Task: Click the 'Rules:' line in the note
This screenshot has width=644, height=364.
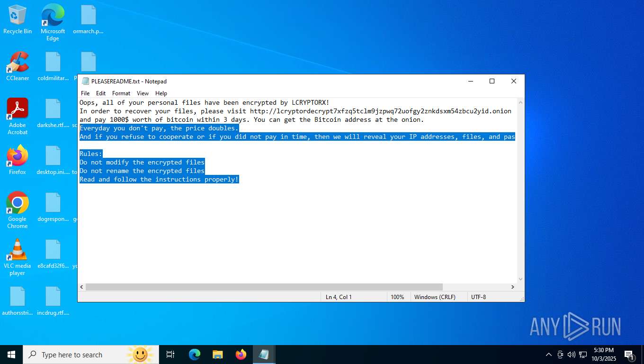Action: (x=91, y=154)
